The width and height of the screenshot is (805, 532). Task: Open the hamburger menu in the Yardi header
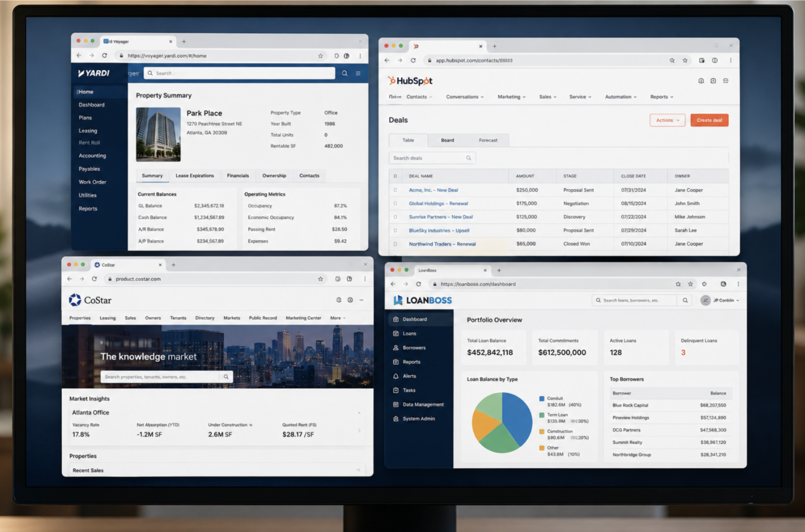pos(358,73)
